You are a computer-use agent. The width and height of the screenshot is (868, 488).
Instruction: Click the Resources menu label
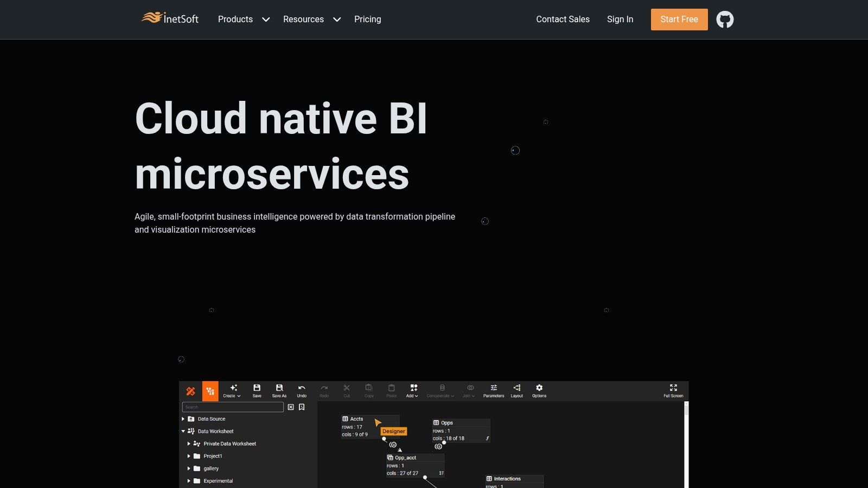pyautogui.click(x=303, y=20)
